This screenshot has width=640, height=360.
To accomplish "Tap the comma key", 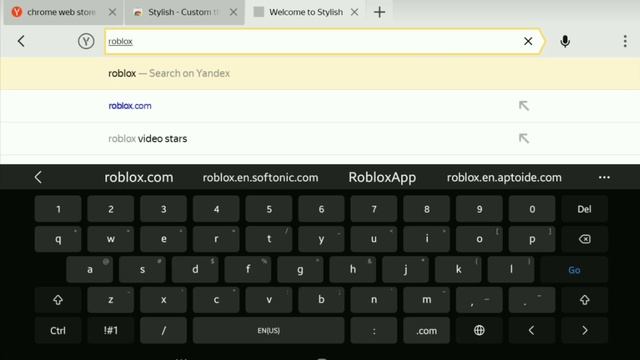I will [x=479, y=300].
